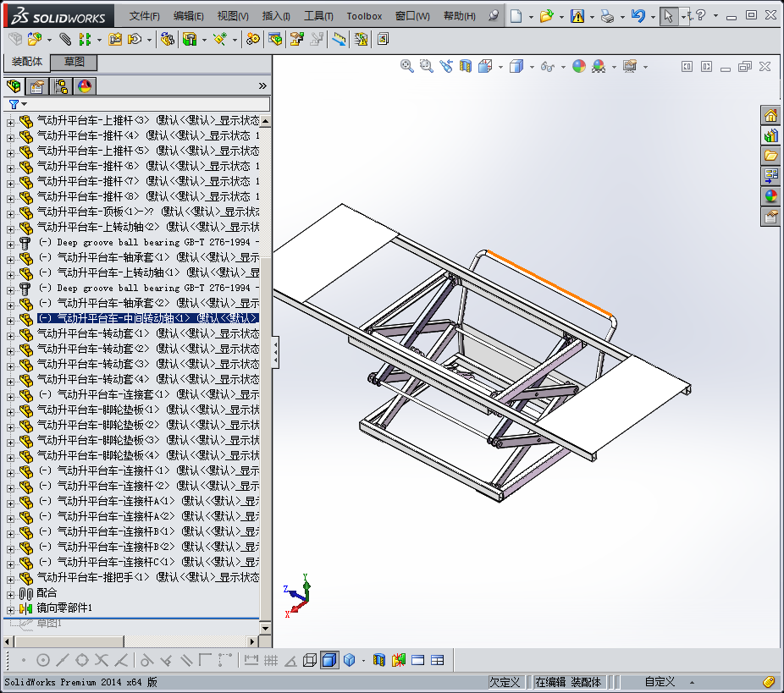Toggle Wireframe display in bottom toolbar
The height and width of the screenshot is (693, 784).
(310, 661)
